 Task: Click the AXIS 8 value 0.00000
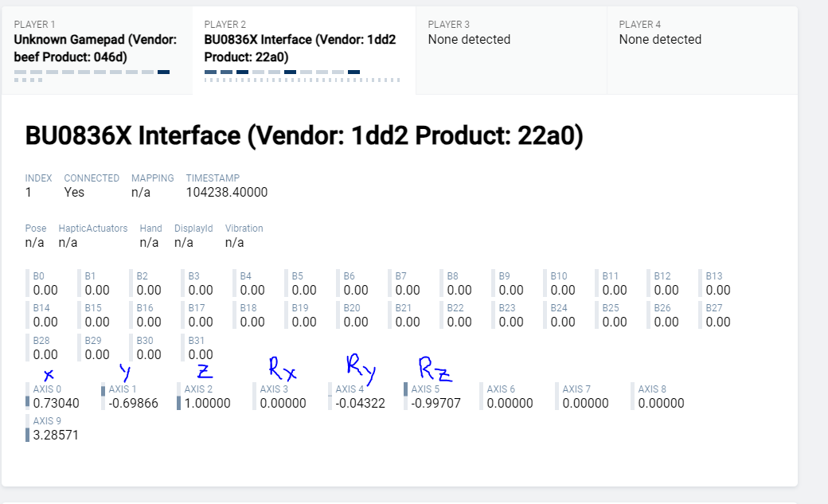coord(662,403)
